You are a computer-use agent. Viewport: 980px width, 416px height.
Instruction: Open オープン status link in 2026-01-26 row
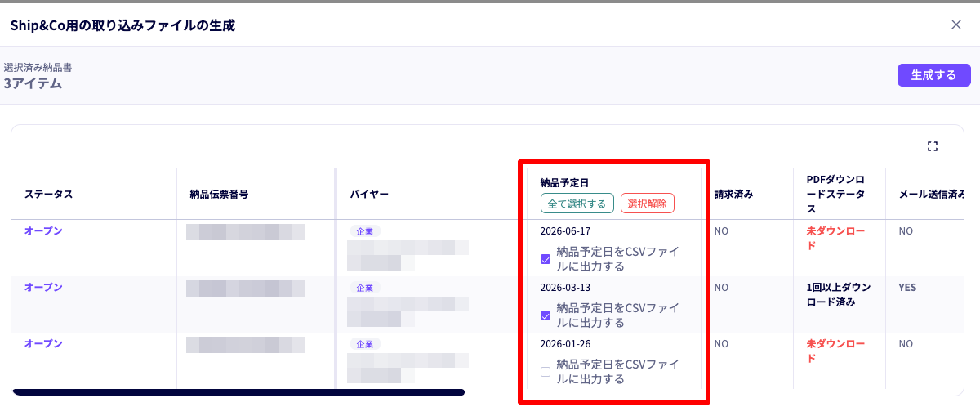pos(43,344)
